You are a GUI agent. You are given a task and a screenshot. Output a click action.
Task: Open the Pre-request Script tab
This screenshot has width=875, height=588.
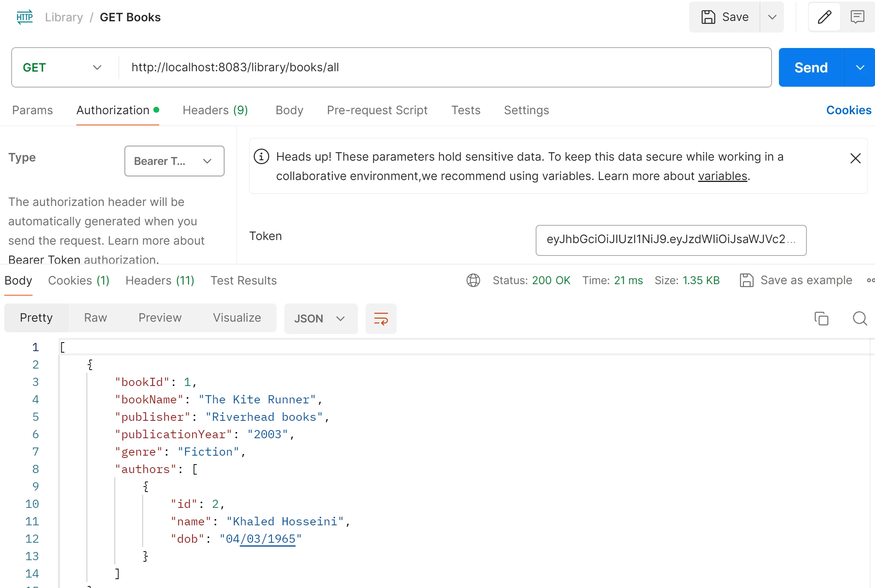[377, 110]
